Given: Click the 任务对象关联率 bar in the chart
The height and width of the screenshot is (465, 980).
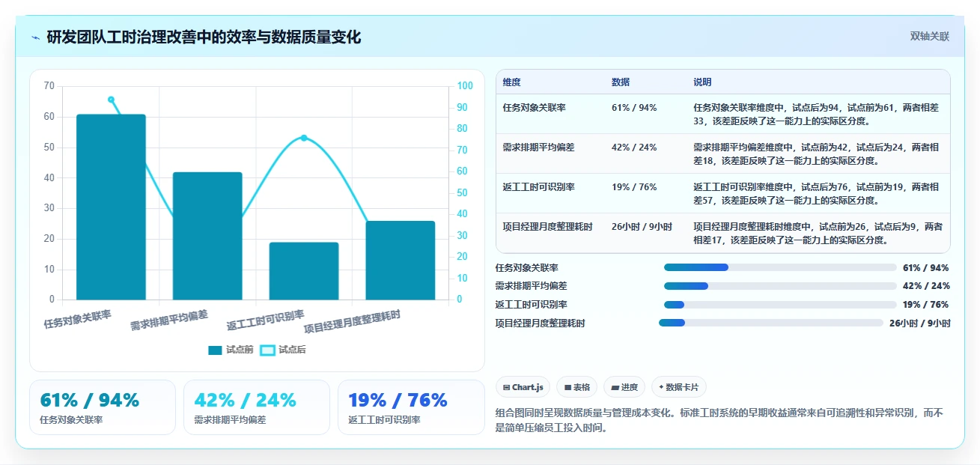Looking at the screenshot, I should (x=111, y=207).
